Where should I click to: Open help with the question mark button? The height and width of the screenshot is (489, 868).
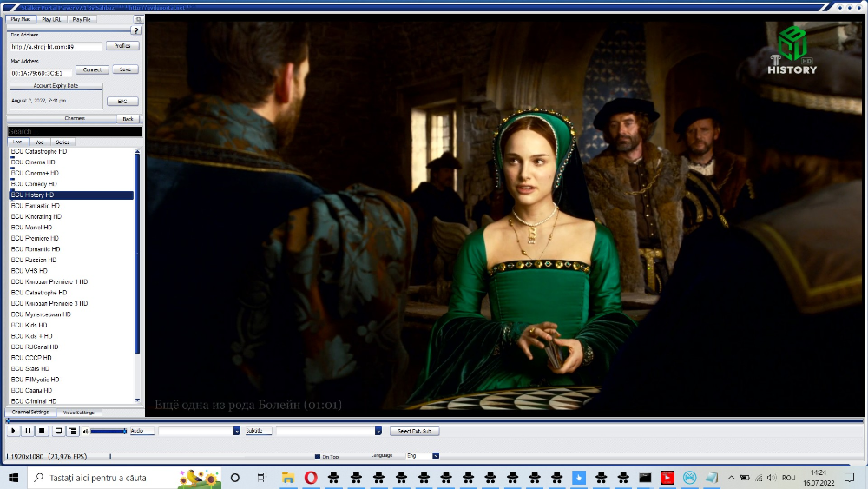pos(136,30)
